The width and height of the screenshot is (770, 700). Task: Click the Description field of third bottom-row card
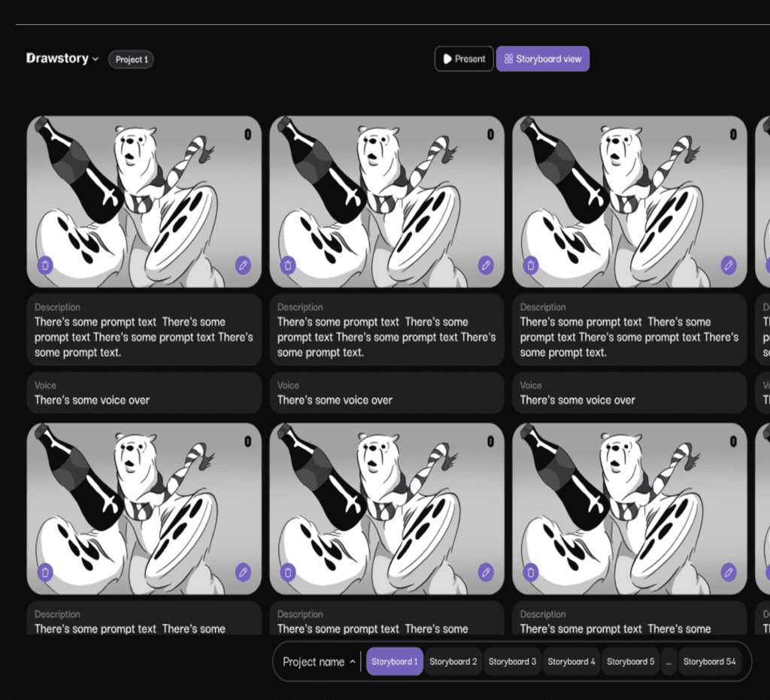(629, 618)
